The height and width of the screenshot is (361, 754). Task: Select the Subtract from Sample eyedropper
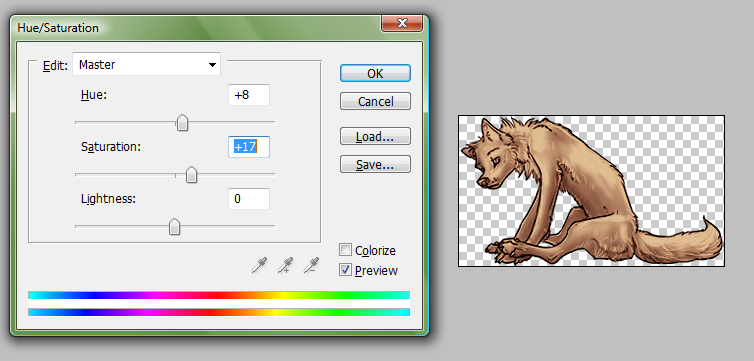(311, 265)
